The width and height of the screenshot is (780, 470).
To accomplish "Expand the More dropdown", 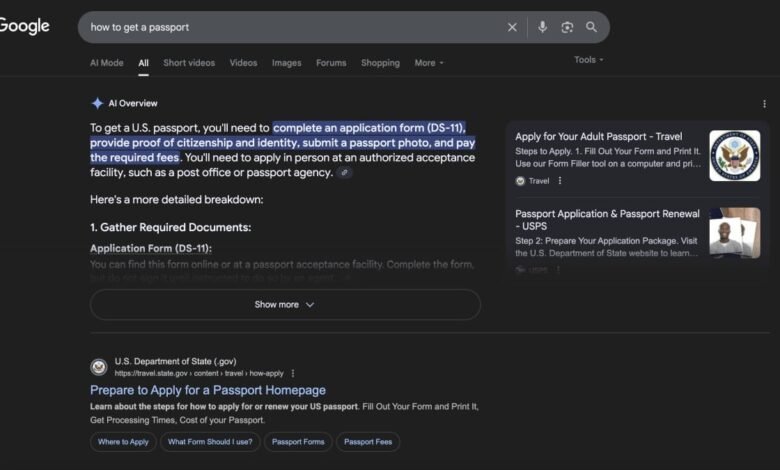I will point(429,63).
